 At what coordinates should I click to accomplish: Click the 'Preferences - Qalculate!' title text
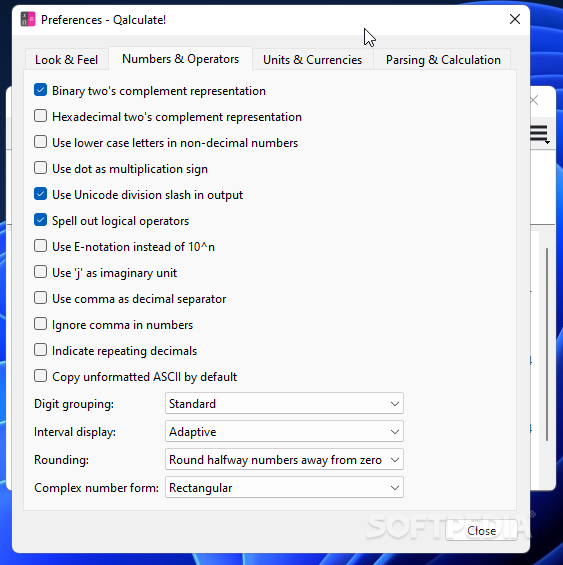pyautogui.click(x=103, y=20)
